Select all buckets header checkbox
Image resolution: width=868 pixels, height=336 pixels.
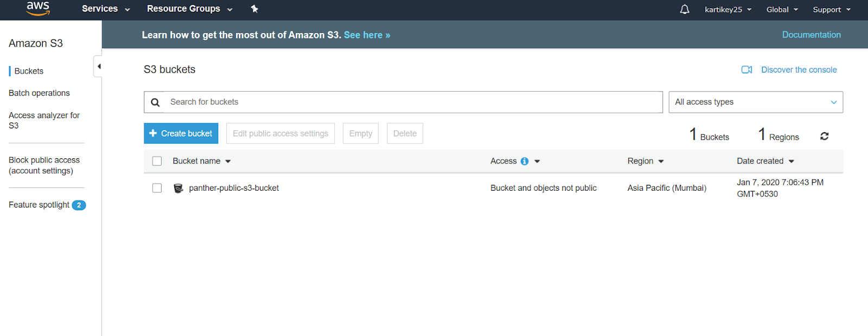157,161
